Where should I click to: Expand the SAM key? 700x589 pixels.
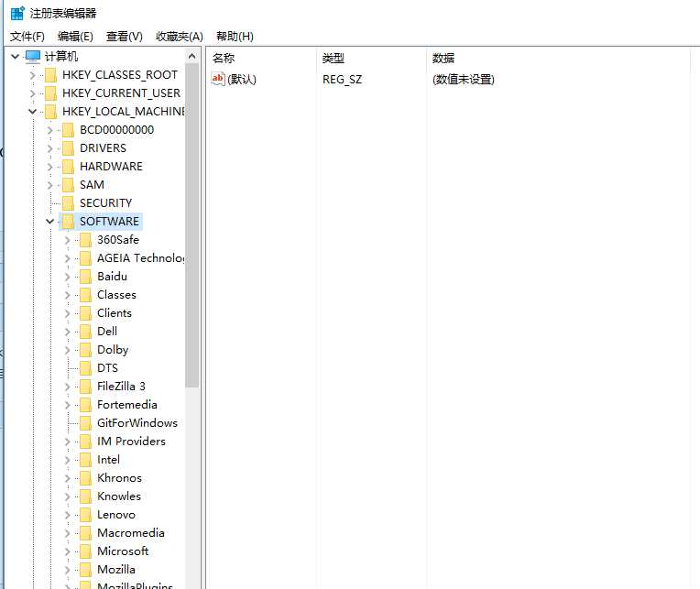(x=50, y=185)
